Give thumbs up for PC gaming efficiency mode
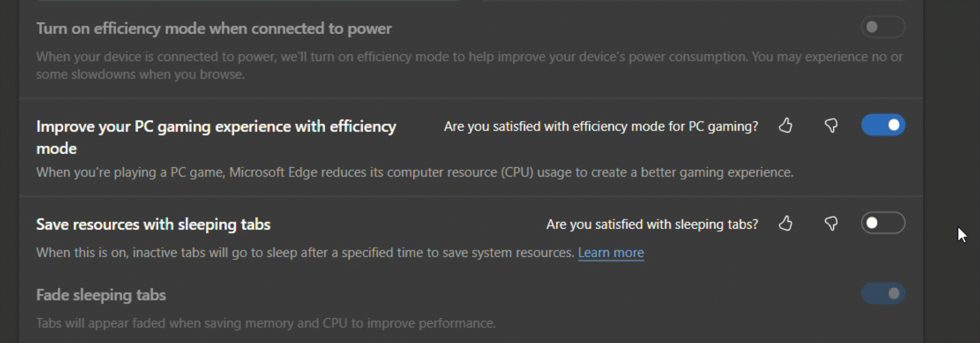This screenshot has height=343, width=980. tap(785, 126)
